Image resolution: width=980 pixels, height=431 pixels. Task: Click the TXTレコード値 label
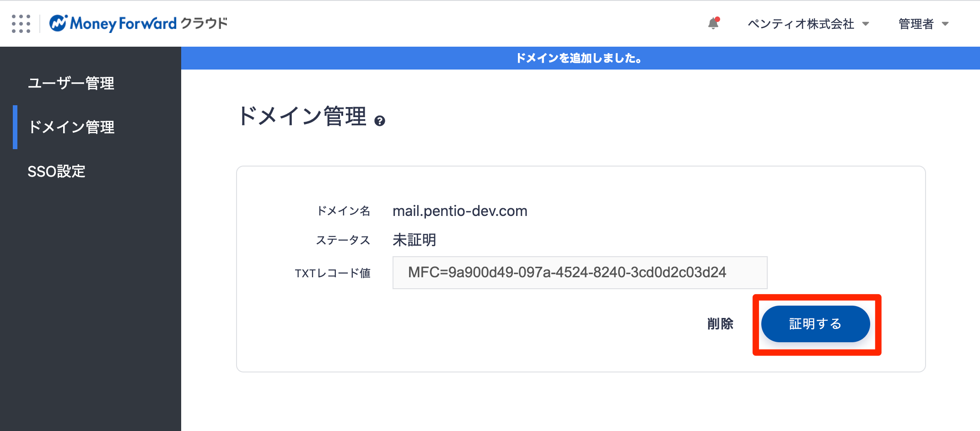[333, 273]
